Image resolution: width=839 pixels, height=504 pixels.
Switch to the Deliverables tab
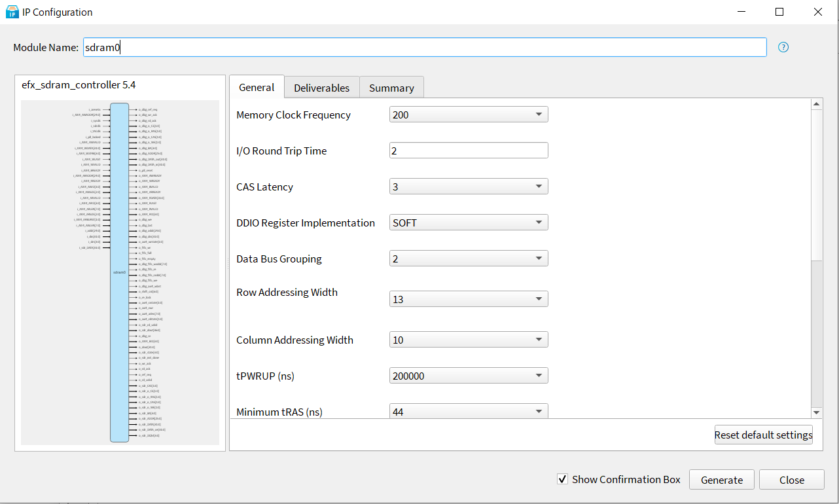322,88
